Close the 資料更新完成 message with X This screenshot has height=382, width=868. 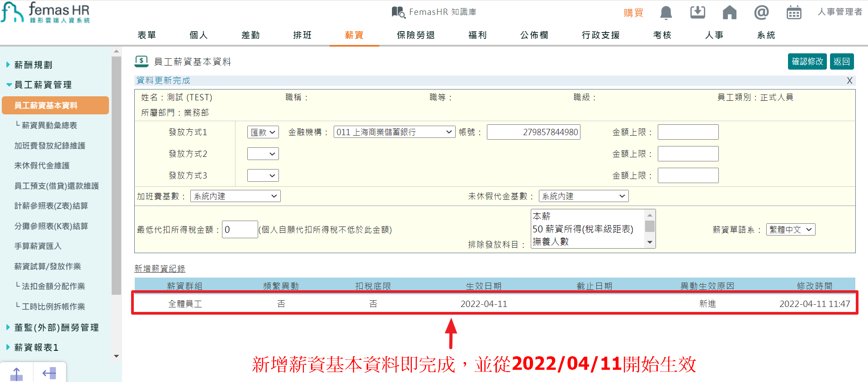[x=849, y=80]
